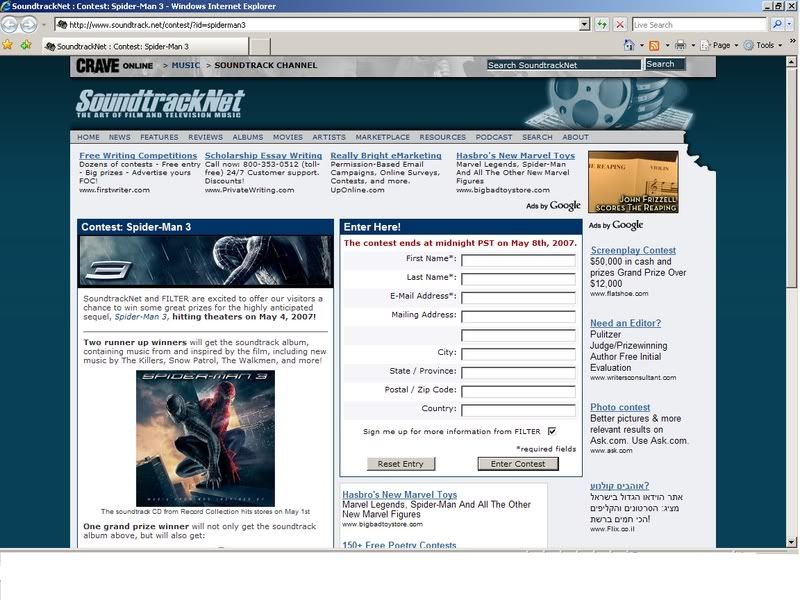
Task: Click the Spider-Man 3 contest banner image
Action: (x=206, y=261)
